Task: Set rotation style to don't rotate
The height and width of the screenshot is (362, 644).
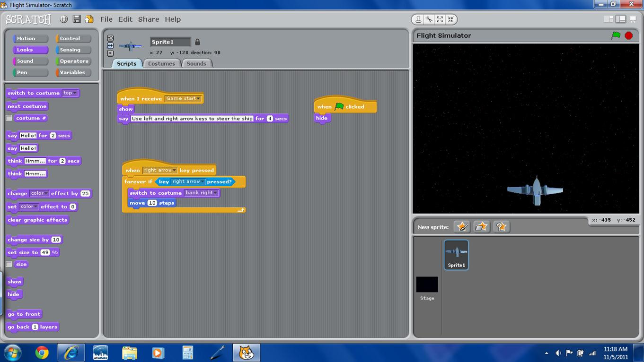Action: 110,53
